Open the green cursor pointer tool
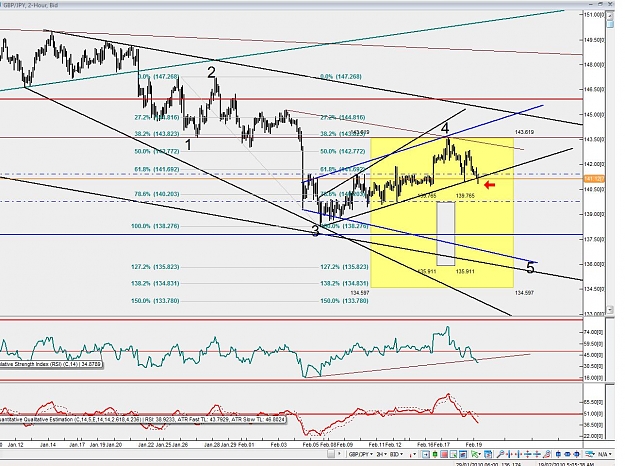The width and height of the screenshot is (625, 466). click(x=476, y=454)
